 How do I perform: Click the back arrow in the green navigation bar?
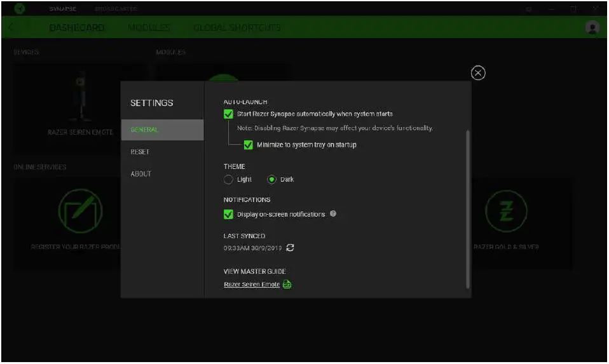[11, 27]
